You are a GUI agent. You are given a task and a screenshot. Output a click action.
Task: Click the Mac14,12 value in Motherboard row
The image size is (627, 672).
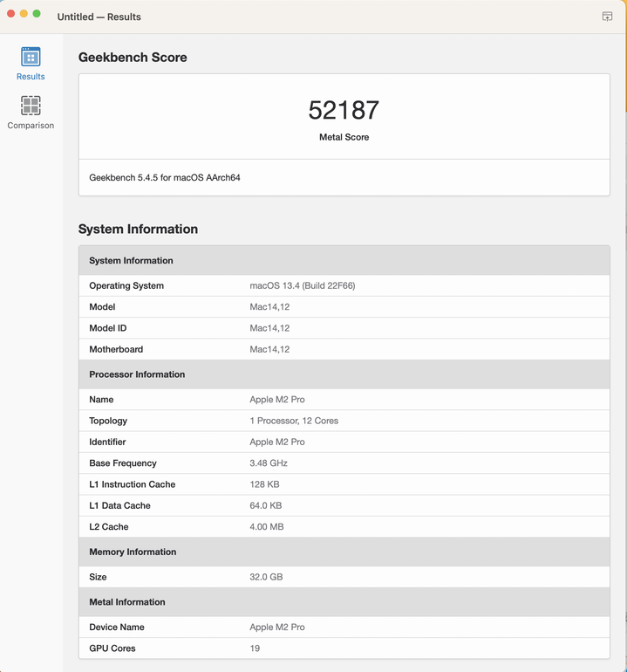click(x=269, y=349)
